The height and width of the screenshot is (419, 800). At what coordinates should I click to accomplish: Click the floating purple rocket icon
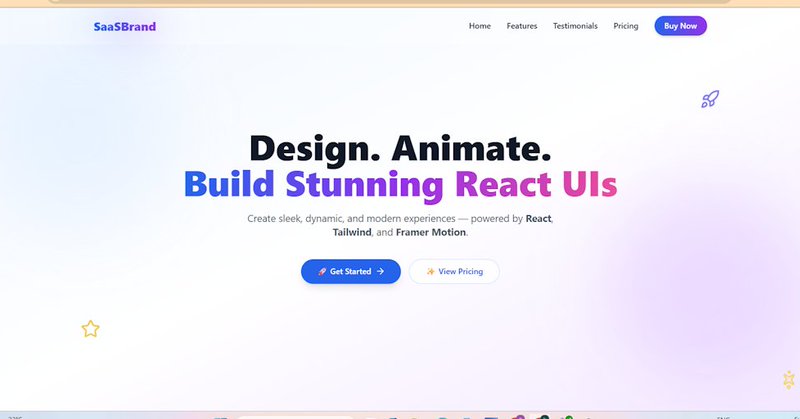tap(710, 99)
